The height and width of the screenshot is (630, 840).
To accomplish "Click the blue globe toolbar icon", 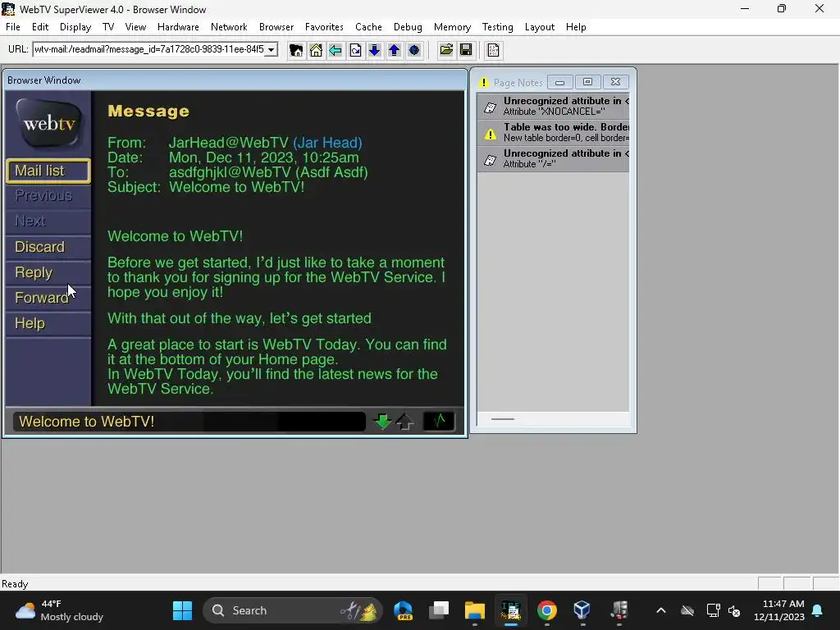I will click(414, 50).
